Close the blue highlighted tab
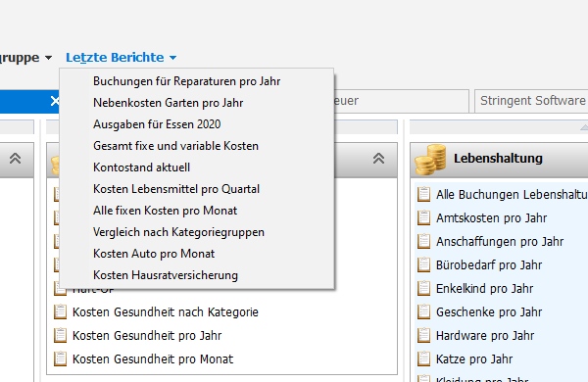This screenshot has width=588, height=382. tap(55, 101)
